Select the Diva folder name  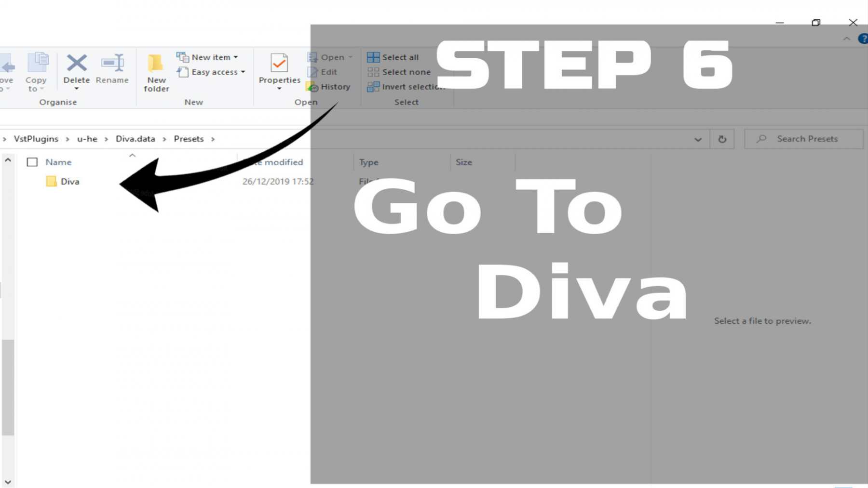tap(70, 182)
